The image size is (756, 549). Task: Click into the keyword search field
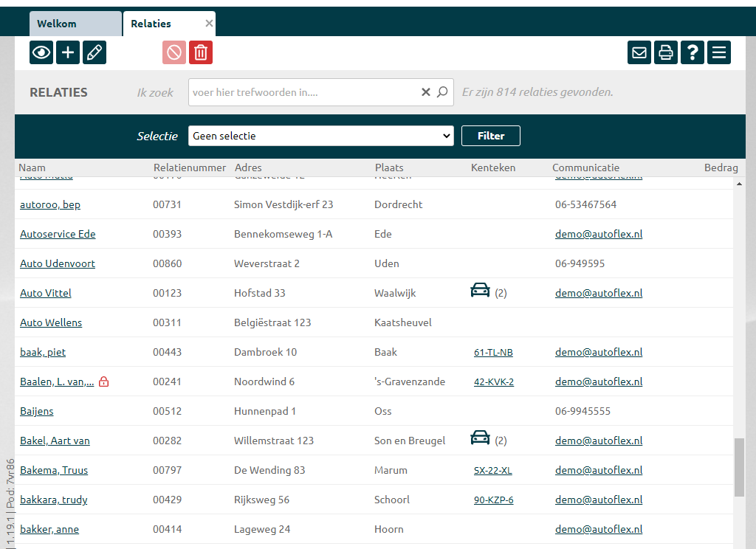pos(303,92)
